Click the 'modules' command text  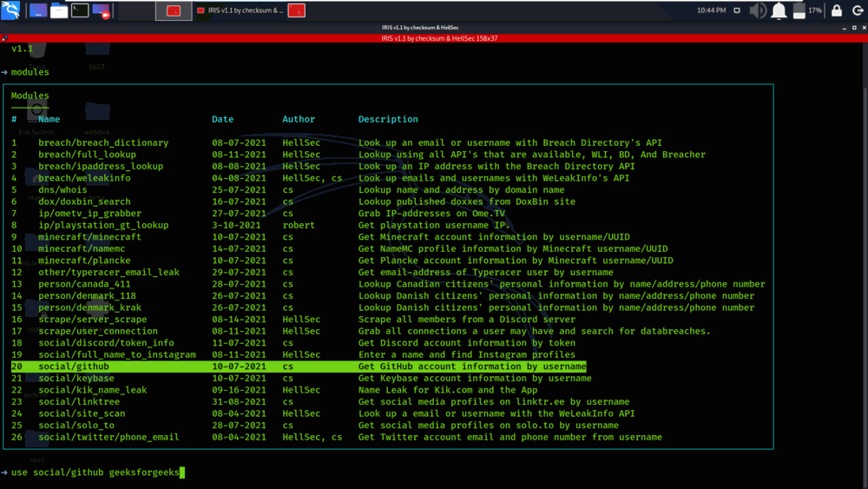click(30, 72)
